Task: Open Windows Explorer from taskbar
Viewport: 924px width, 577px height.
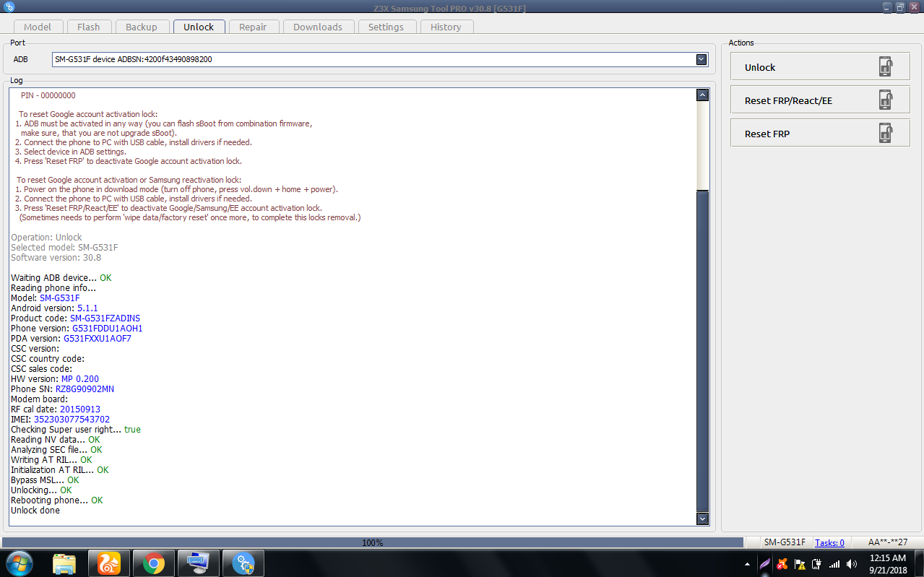Action: pos(64,563)
